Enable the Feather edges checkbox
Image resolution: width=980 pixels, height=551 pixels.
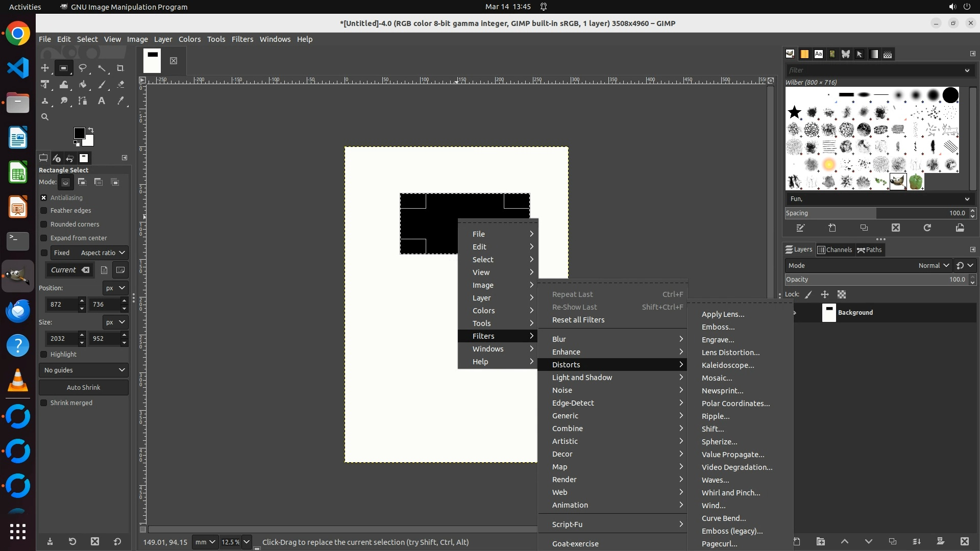[44, 210]
